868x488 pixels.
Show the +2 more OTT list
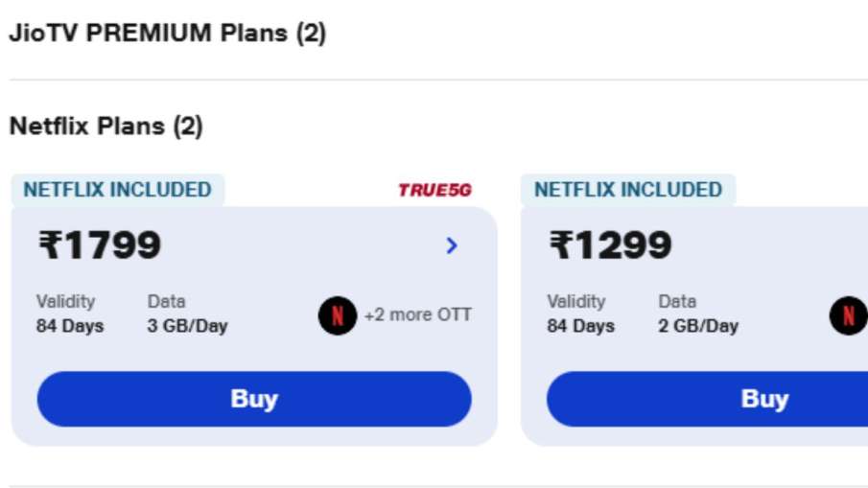(417, 315)
